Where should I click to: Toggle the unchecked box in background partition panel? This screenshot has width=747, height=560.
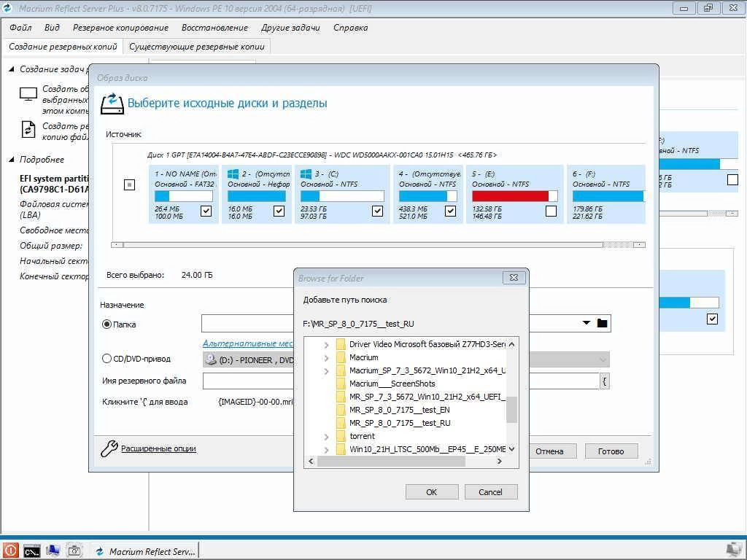click(x=732, y=179)
